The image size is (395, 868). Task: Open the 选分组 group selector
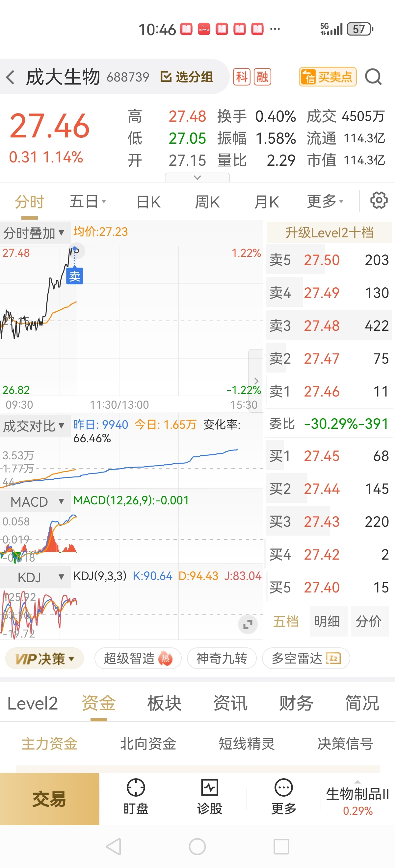tap(187, 77)
